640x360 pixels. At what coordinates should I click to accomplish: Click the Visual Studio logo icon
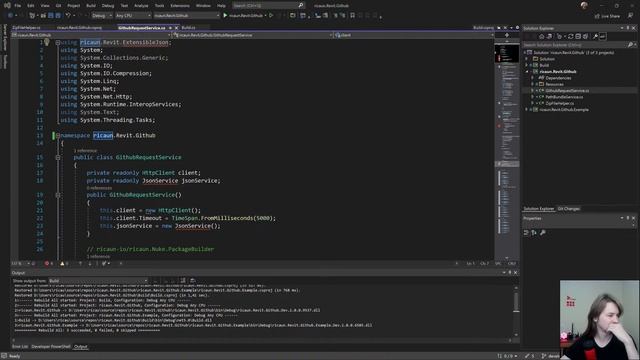[x=7, y=5]
